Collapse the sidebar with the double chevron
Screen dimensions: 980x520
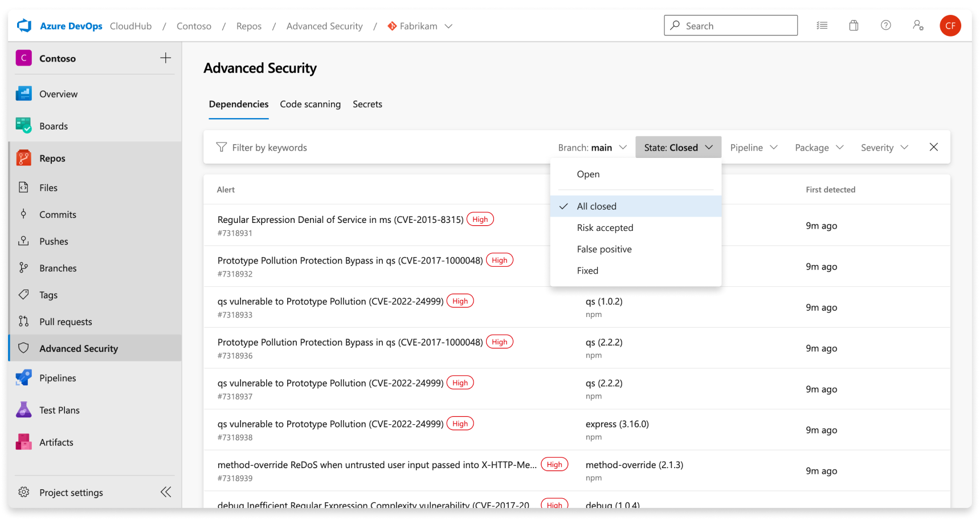tap(166, 491)
